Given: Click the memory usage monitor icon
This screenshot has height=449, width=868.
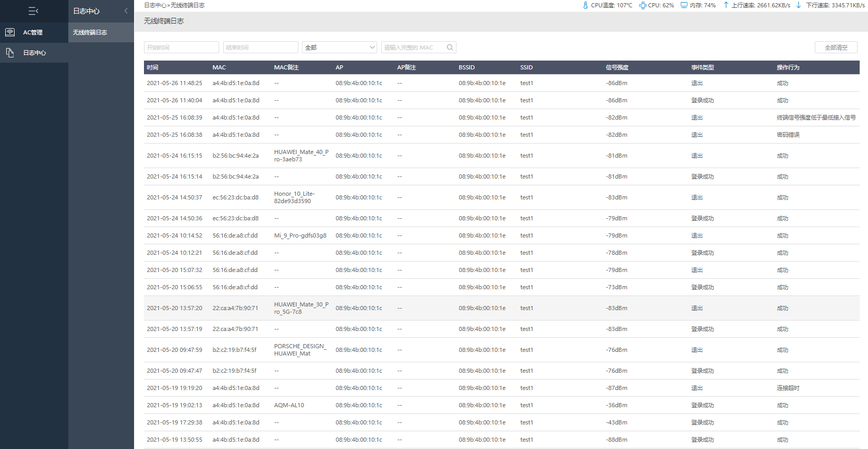Looking at the screenshot, I should point(684,5).
